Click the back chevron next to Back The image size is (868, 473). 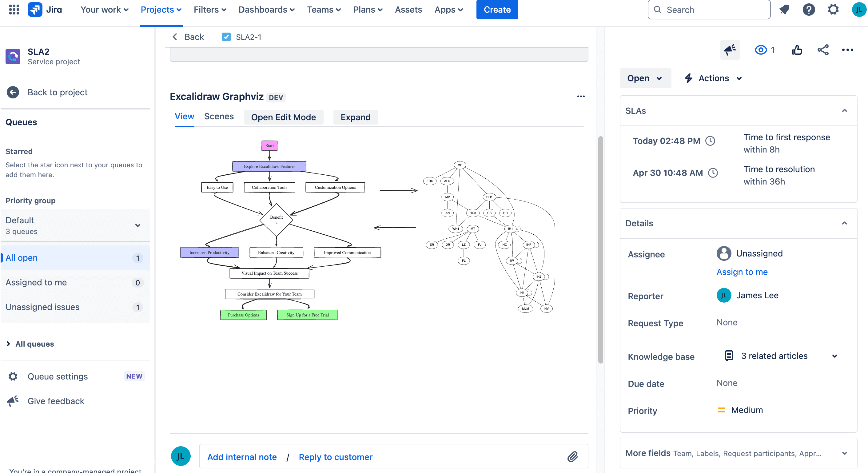pyautogui.click(x=174, y=37)
